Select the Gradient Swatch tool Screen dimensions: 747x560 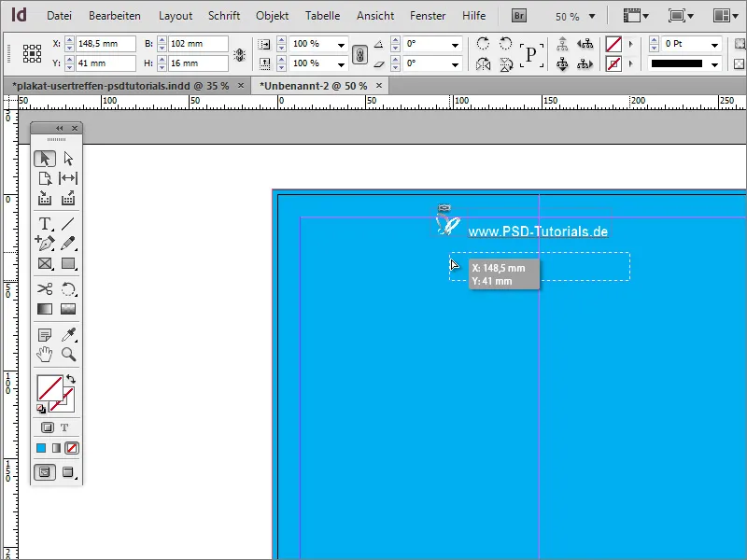(x=45, y=309)
